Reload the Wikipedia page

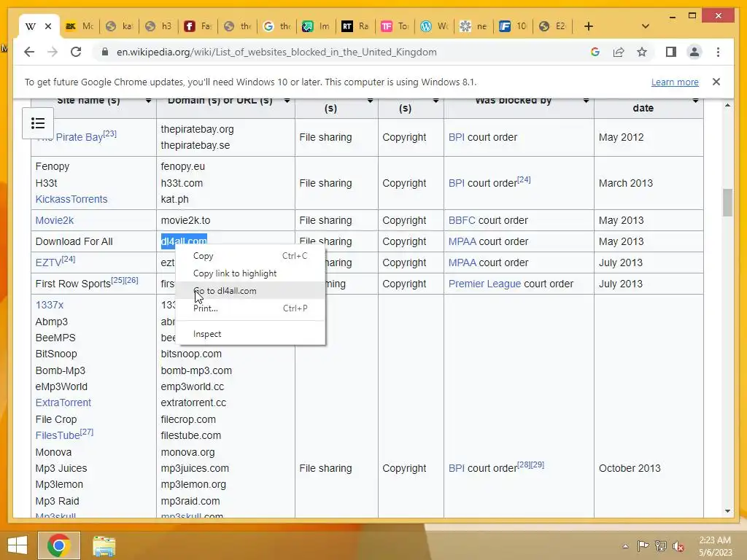coord(76,52)
